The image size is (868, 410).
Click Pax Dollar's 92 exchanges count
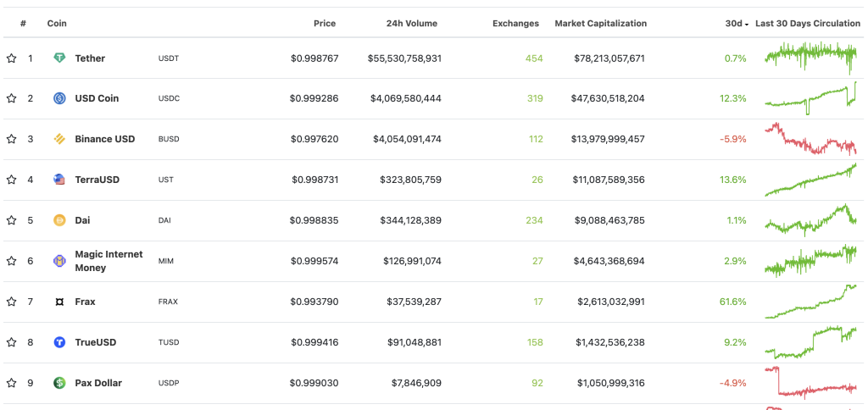coord(537,383)
